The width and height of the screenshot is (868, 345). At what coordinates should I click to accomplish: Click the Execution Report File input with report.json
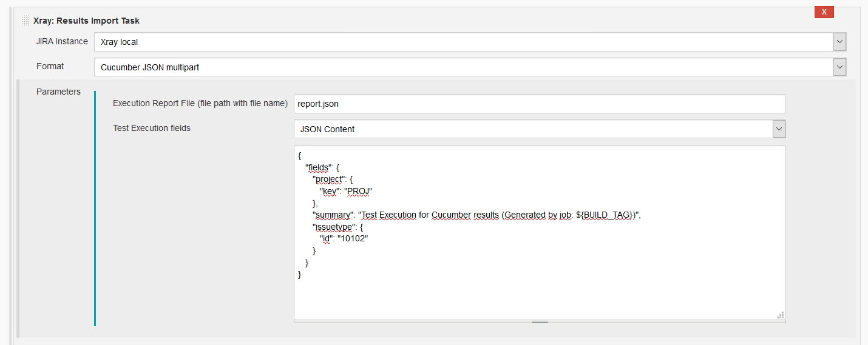[540, 104]
